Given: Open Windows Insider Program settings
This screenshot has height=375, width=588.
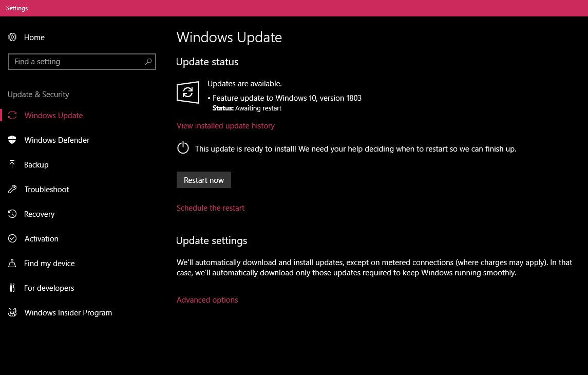Looking at the screenshot, I should 68,313.
